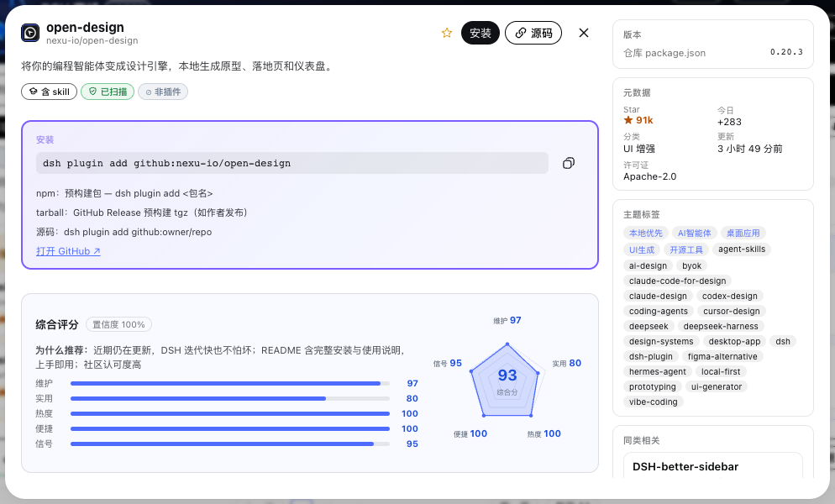Star the open-design plugin as favorite
835x504 pixels.
447,33
